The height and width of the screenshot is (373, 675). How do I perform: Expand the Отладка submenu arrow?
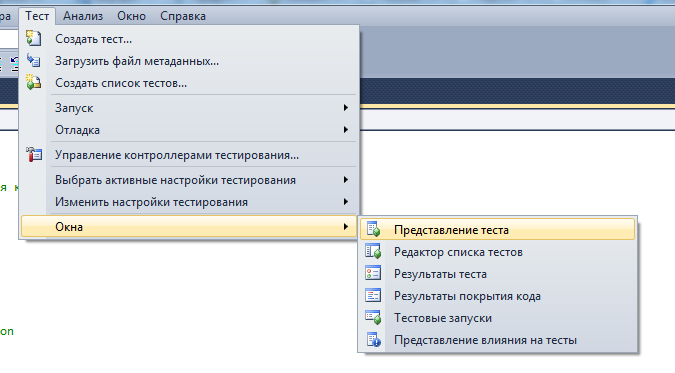pyautogui.click(x=346, y=130)
